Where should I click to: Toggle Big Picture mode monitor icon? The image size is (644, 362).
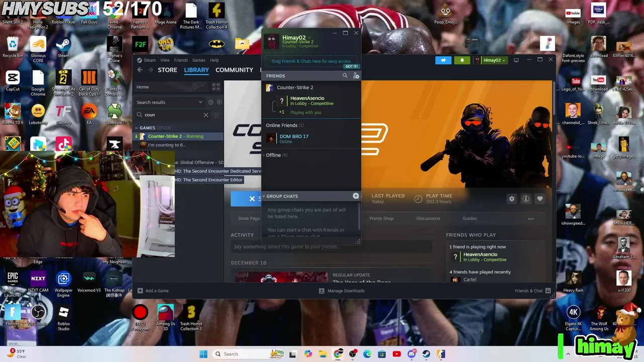(516, 60)
